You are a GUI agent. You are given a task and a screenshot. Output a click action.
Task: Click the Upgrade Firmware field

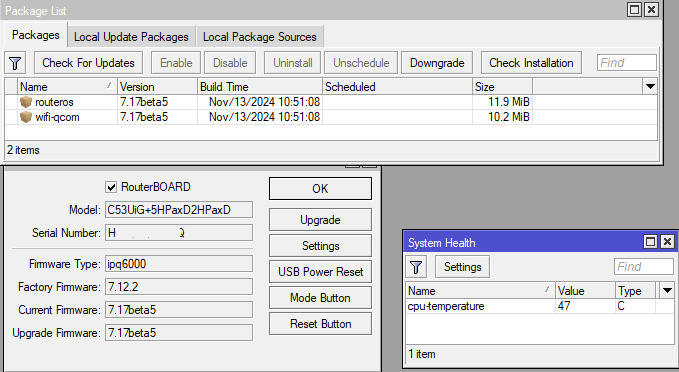(x=179, y=333)
